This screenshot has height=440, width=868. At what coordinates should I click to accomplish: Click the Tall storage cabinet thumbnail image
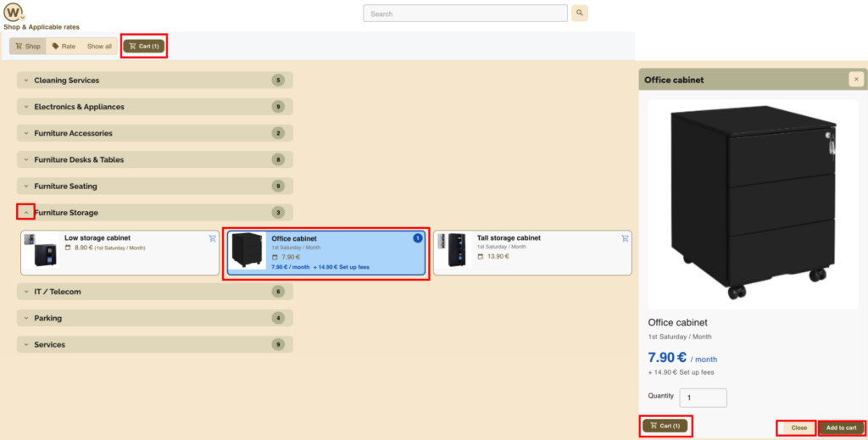pyautogui.click(x=451, y=252)
